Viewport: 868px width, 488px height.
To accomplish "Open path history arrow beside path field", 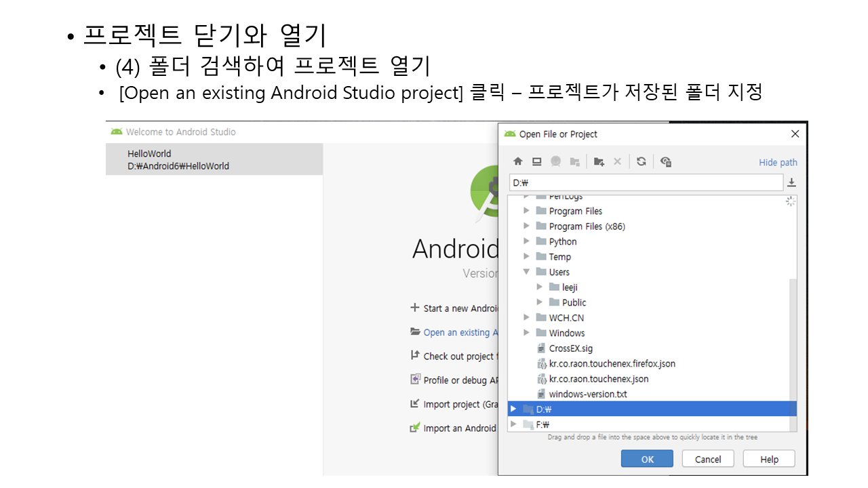I will click(x=791, y=183).
